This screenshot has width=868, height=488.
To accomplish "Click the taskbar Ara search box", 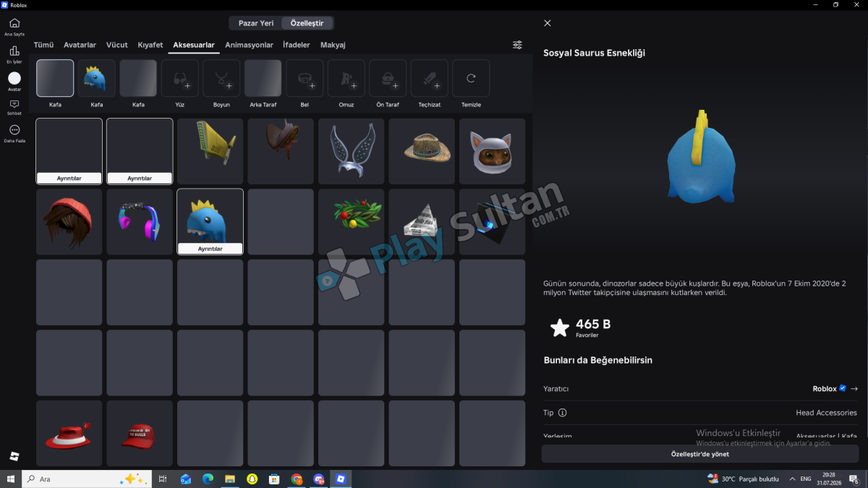I will pyautogui.click(x=87, y=479).
